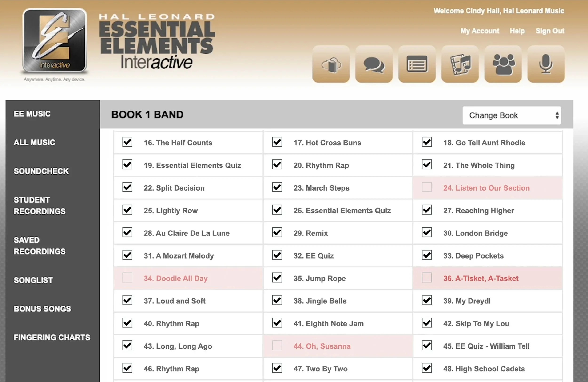Screen dimensions: 588x382
Task: Sign Out of the account
Action: [x=550, y=31]
